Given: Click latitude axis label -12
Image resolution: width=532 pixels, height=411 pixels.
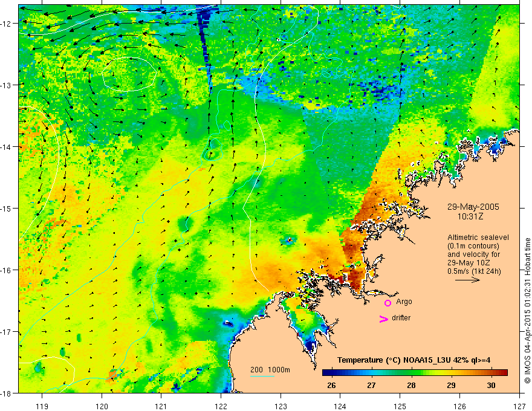Looking at the screenshot, I should tap(7, 24).
